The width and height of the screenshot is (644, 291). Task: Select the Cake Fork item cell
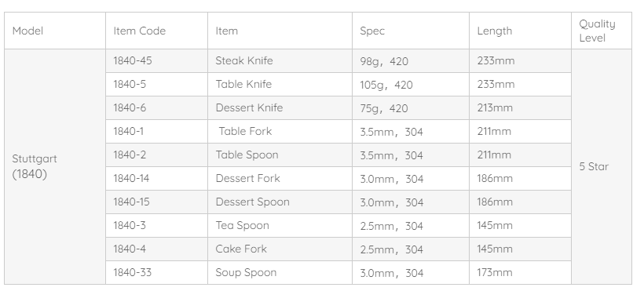point(280,249)
